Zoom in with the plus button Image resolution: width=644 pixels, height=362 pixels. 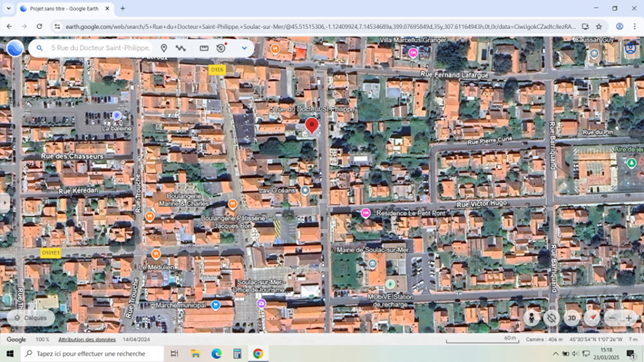pos(629,318)
